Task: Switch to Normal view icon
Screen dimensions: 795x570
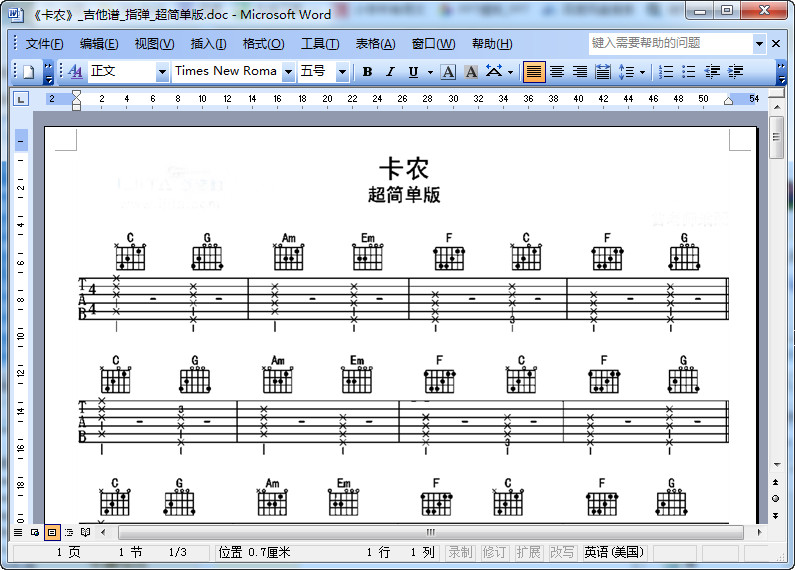Action: coord(18,532)
